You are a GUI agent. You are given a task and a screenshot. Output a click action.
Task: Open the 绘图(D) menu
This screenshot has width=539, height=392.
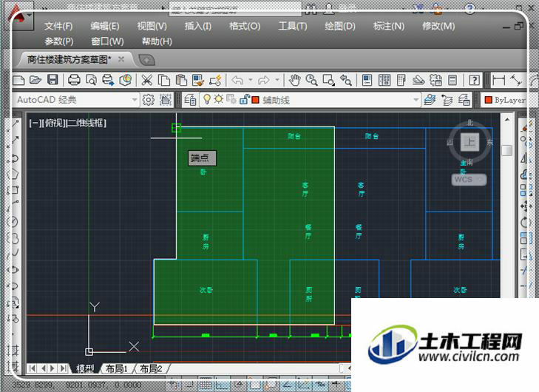[x=340, y=26]
